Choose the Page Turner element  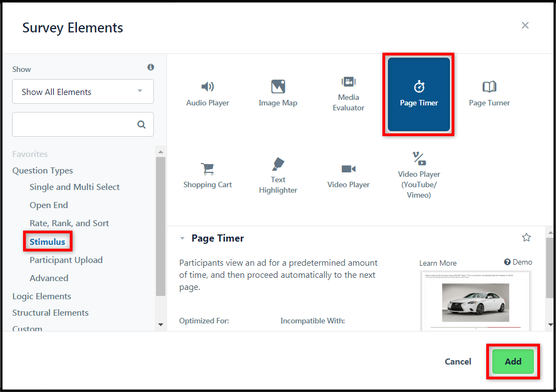tap(489, 93)
